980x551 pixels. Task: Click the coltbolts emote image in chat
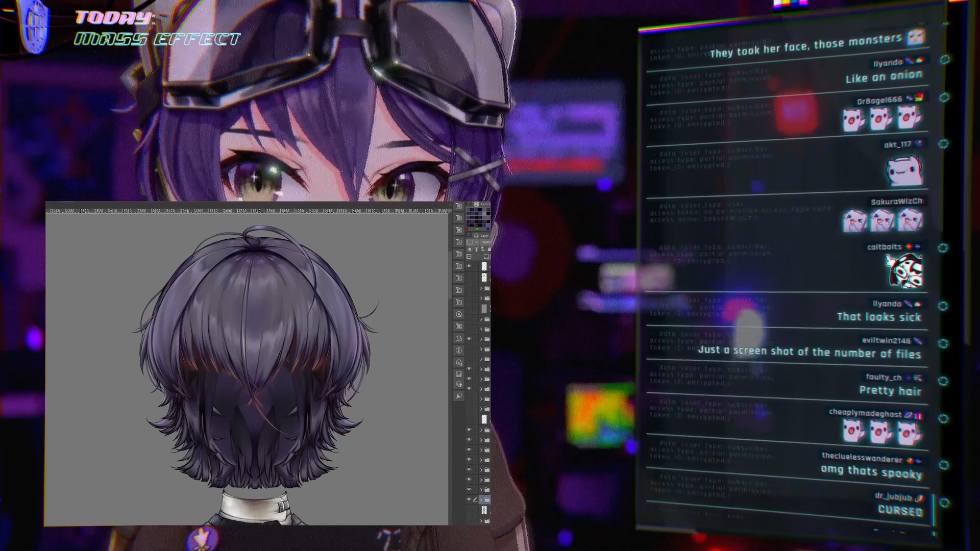[904, 270]
